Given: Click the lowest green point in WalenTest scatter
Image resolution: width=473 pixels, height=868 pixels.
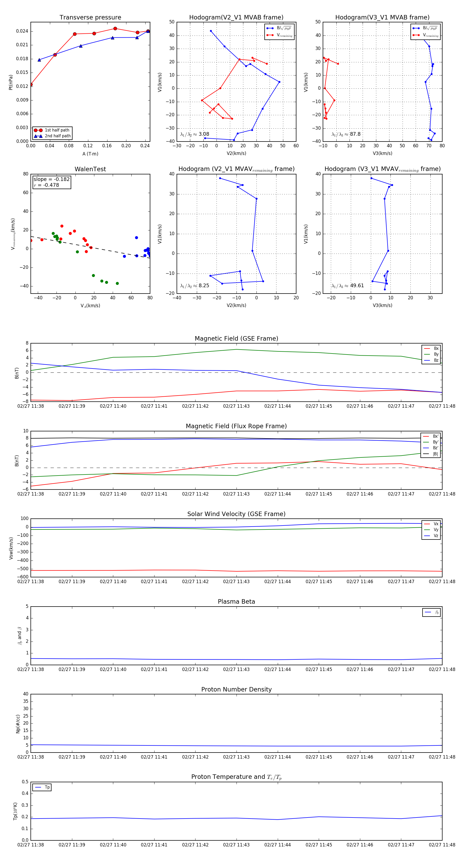Looking at the screenshot, I should [117, 283].
